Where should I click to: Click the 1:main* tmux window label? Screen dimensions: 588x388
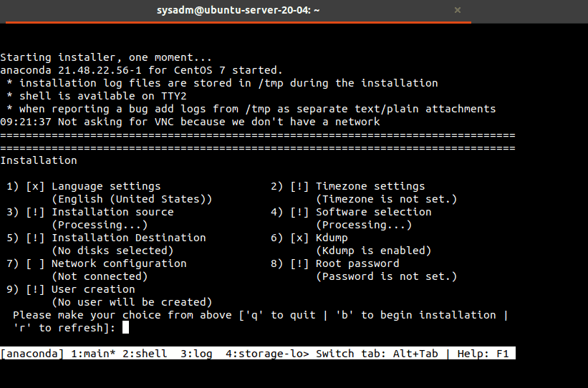coord(93,354)
